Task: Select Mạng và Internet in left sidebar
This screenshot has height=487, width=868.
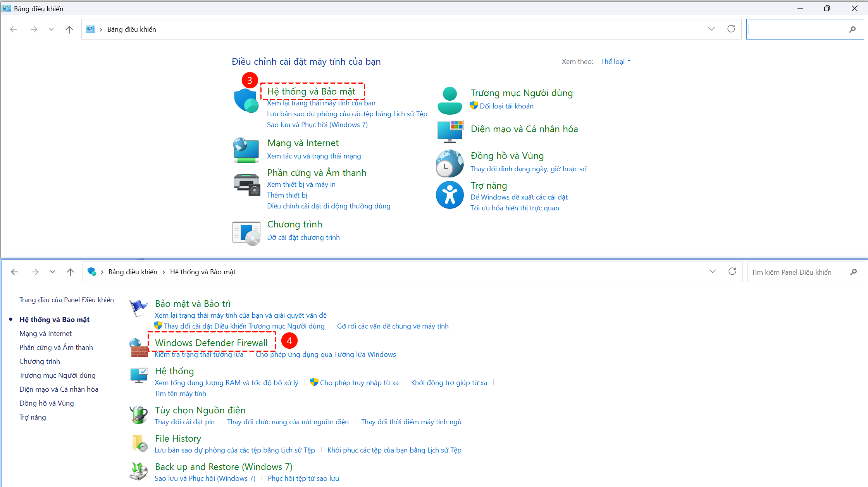Action: click(x=45, y=334)
